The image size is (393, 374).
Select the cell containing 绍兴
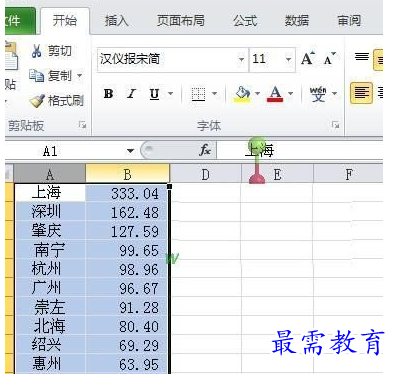tap(50, 345)
